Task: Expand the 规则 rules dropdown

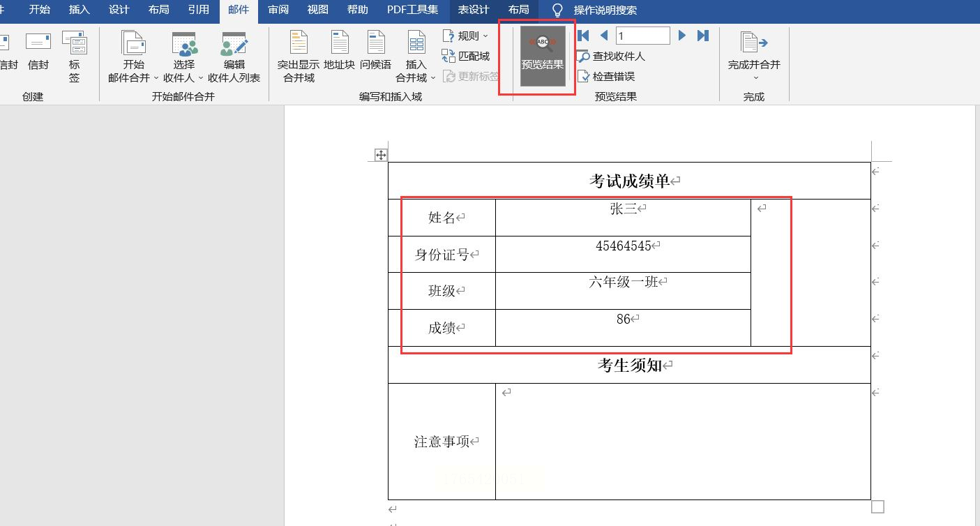Action: coord(465,36)
